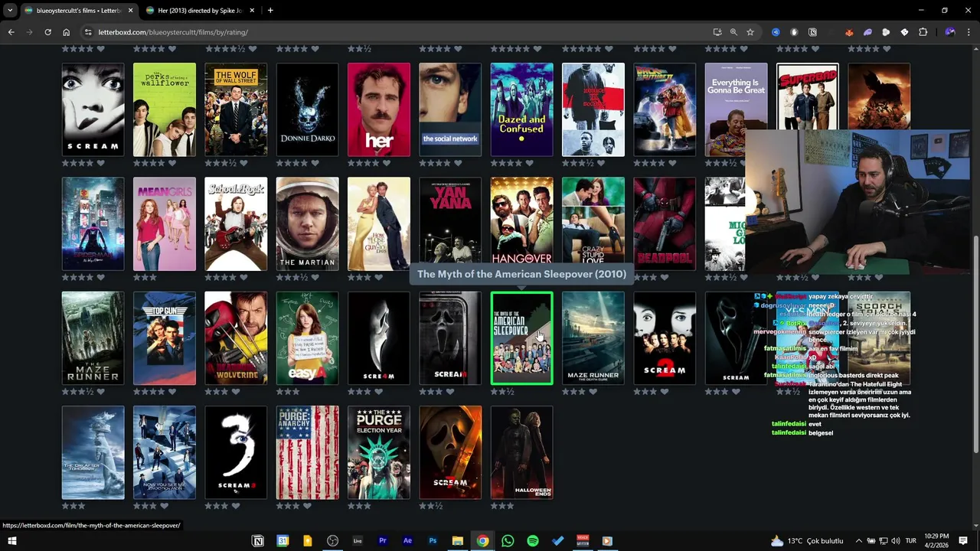This screenshot has width=980, height=551.
Task: Open a new tab with the plus button
Action: pos(270,10)
